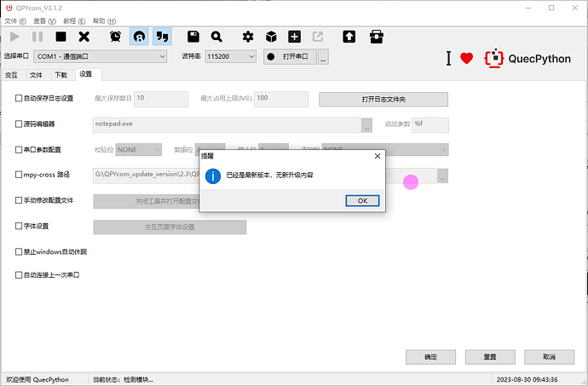Screen dimensions: 588x386
Task: Click the save floppy disk icon
Action: tap(193, 37)
